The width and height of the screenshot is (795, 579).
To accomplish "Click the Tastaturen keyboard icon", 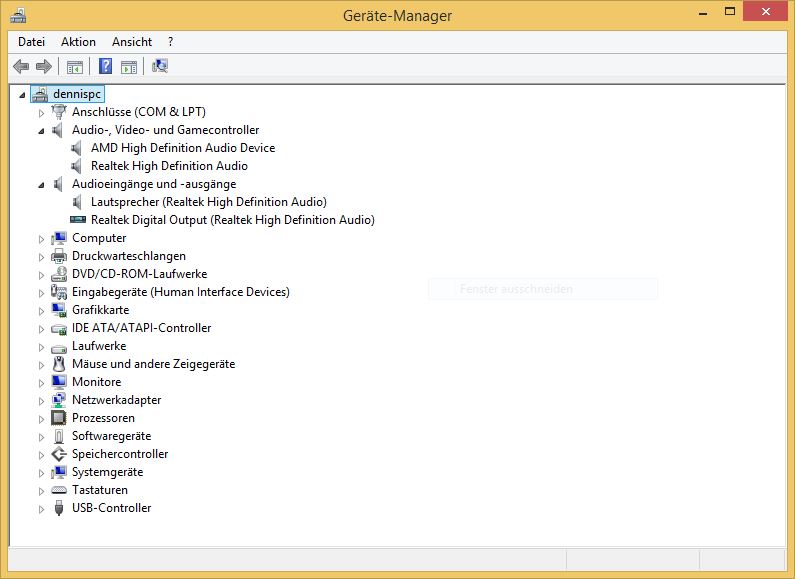I will pos(59,490).
